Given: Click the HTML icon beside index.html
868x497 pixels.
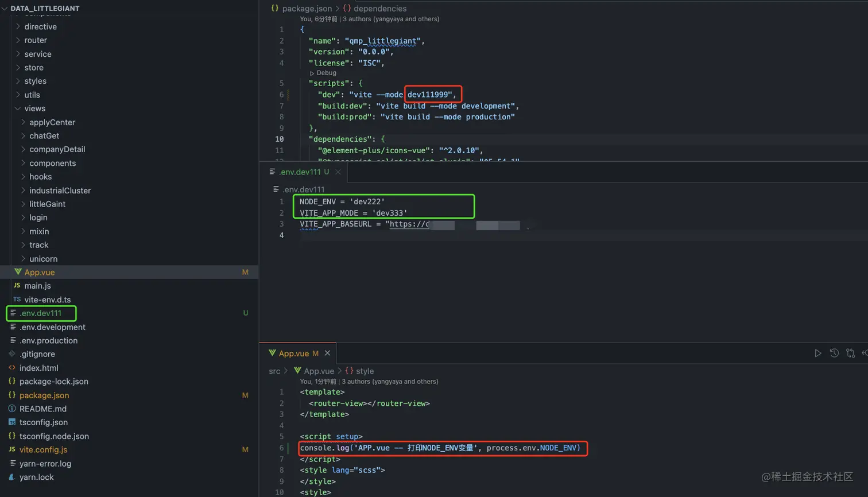Looking at the screenshot, I should [x=12, y=367].
